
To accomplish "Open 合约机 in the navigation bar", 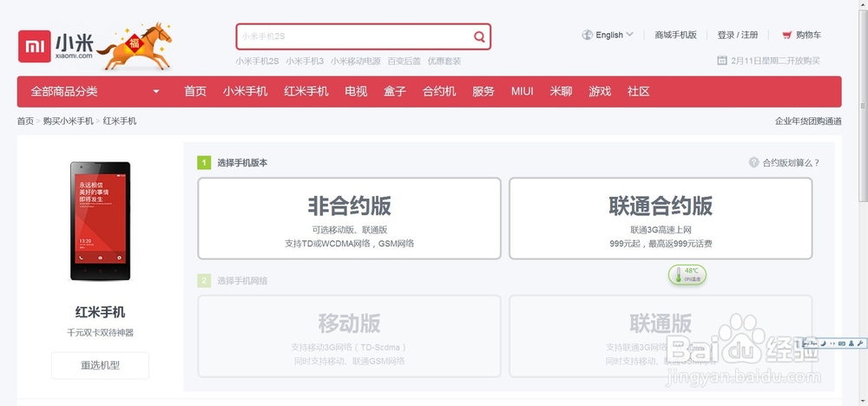I will pos(439,91).
